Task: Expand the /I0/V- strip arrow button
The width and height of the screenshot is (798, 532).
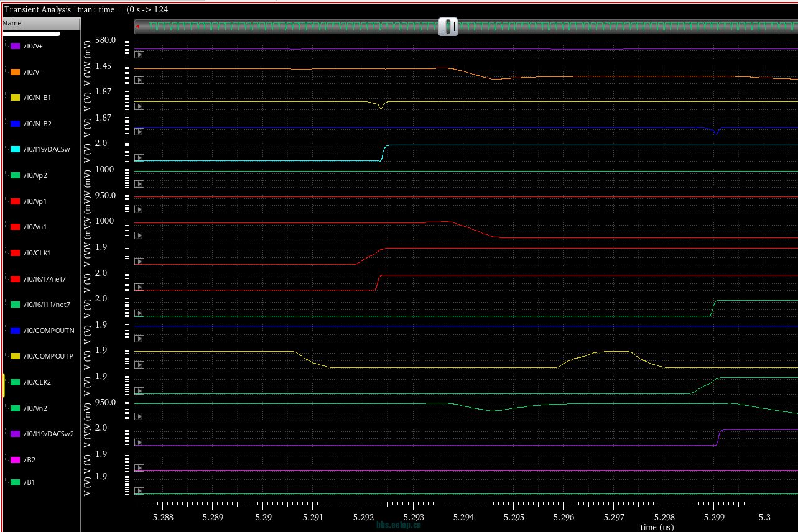Action: click(x=139, y=80)
